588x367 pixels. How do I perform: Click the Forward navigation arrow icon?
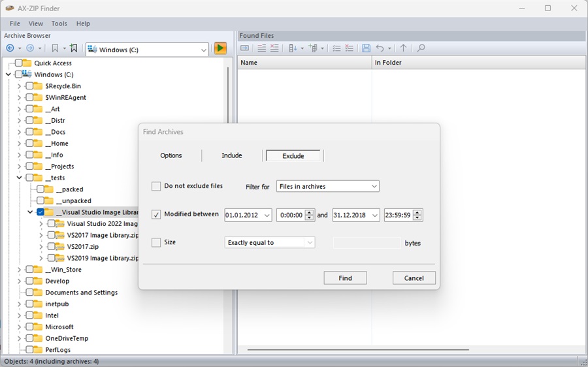point(30,48)
